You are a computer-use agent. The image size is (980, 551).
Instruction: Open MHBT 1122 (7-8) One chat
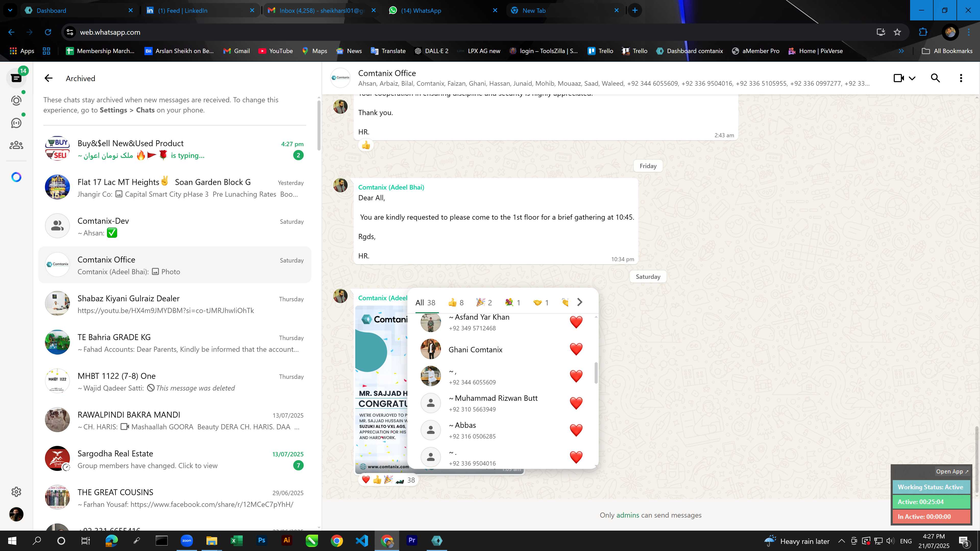(175, 381)
